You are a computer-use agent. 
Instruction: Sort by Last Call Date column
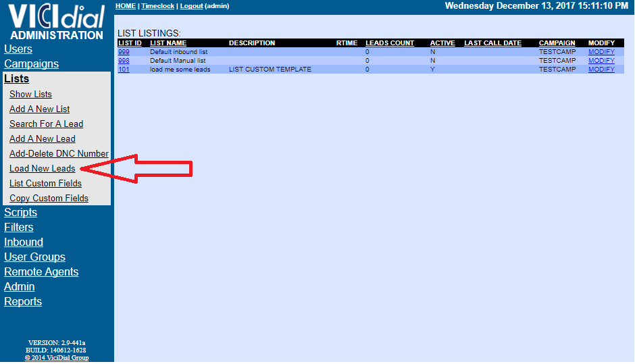click(492, 43)
